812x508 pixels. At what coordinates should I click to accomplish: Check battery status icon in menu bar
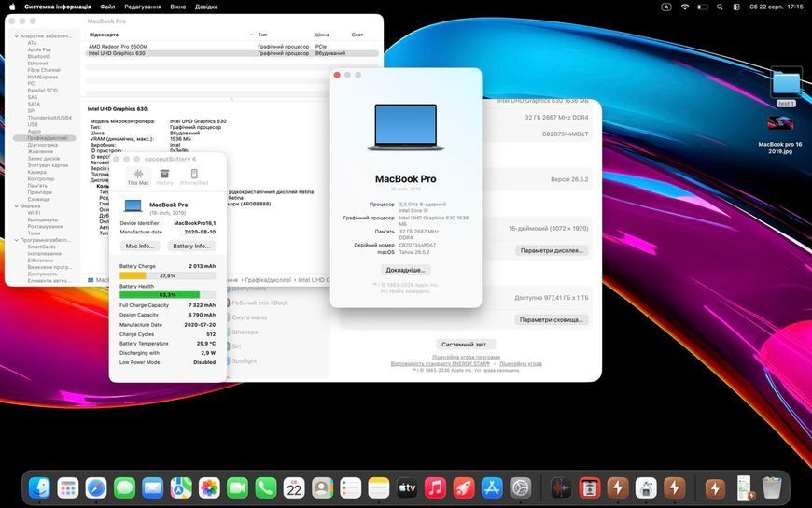pos(702,7)
